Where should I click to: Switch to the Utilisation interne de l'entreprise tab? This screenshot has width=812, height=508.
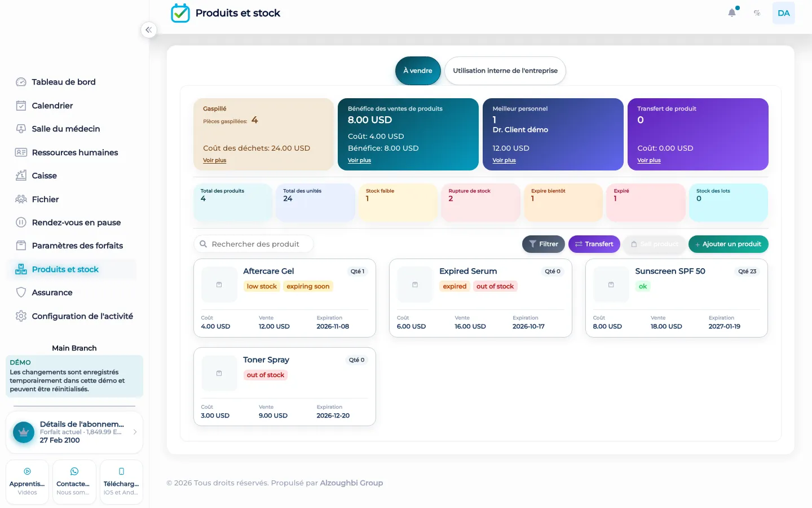505,71
